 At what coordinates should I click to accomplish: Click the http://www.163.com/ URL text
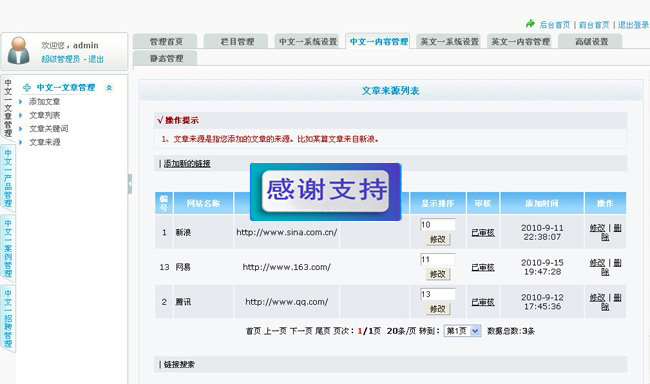(x=287, y=267)
